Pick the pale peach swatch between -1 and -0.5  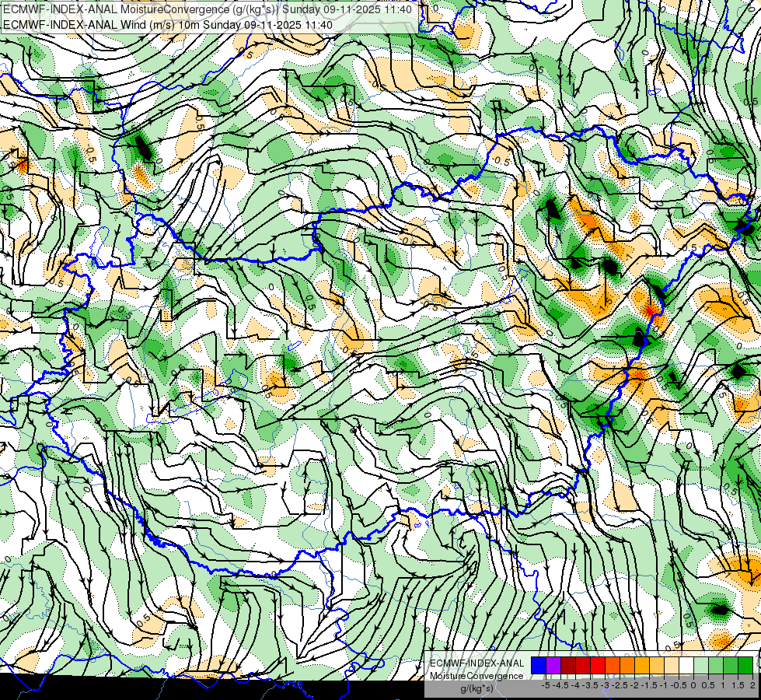[672, 666]
